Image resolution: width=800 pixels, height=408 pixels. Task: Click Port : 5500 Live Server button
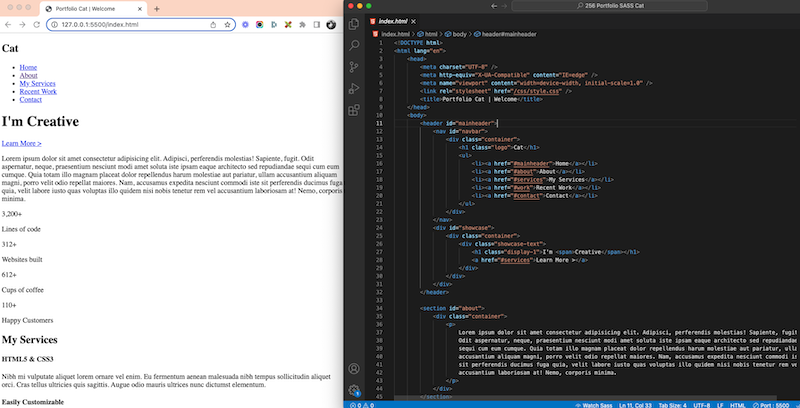point(770,405)
